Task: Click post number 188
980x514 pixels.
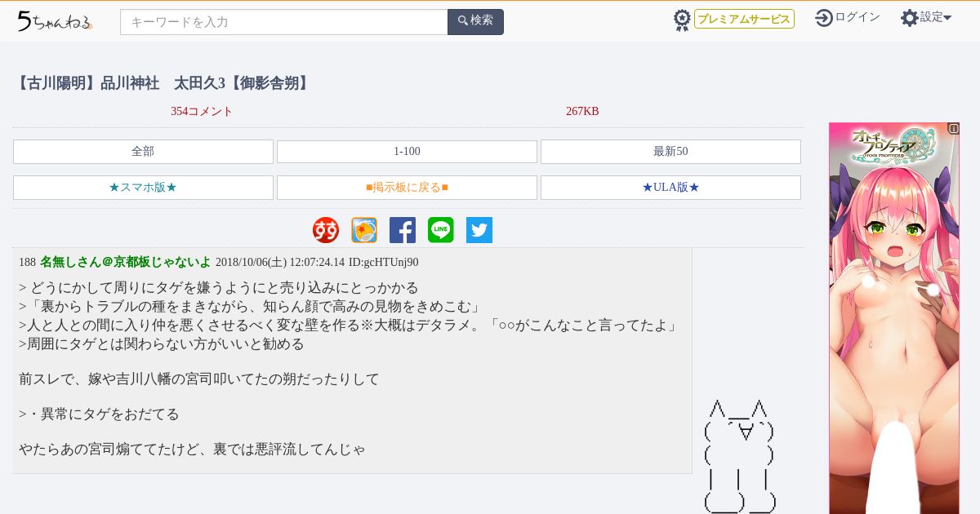Action: pos(27,263)
